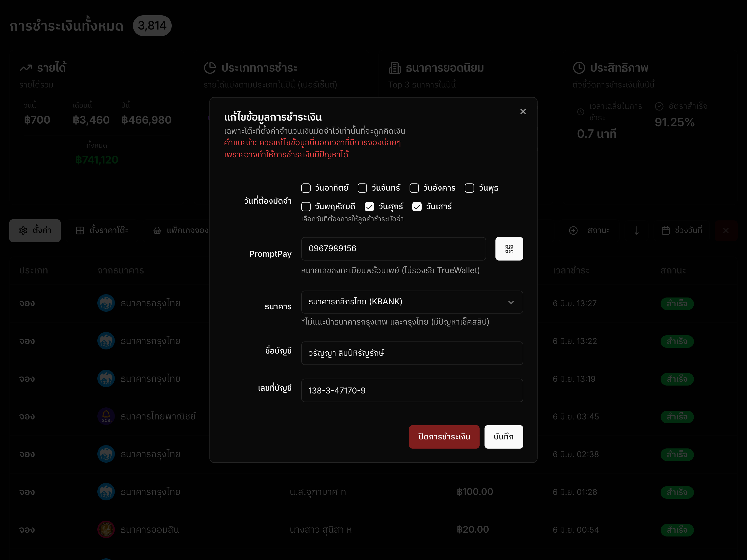Click the SCB bank logo in 03:45 row

(106, 416)
